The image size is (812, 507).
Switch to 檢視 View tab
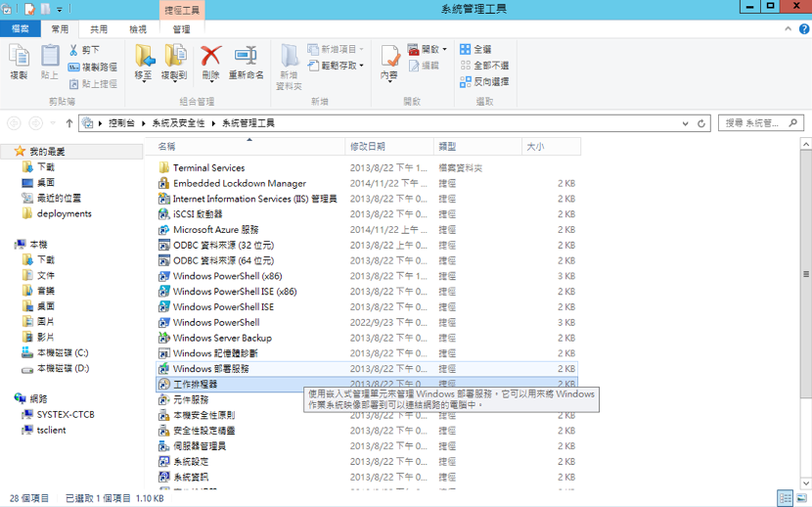click(x=138, y=29)
